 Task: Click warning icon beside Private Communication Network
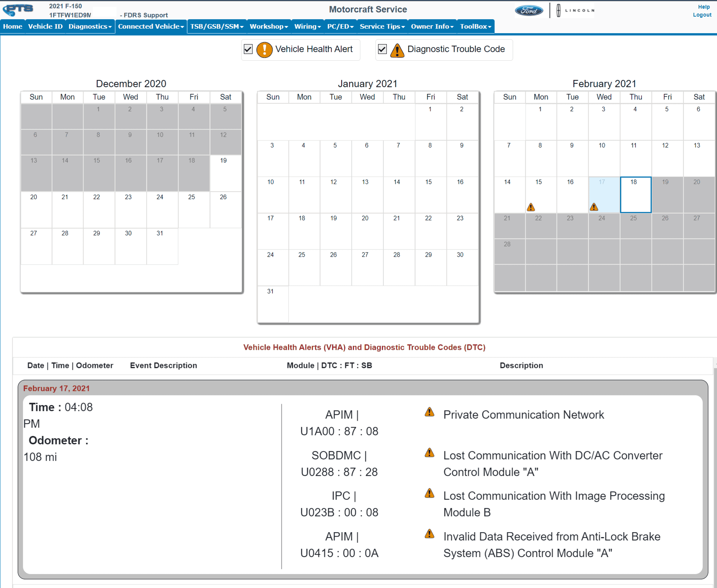429,412
